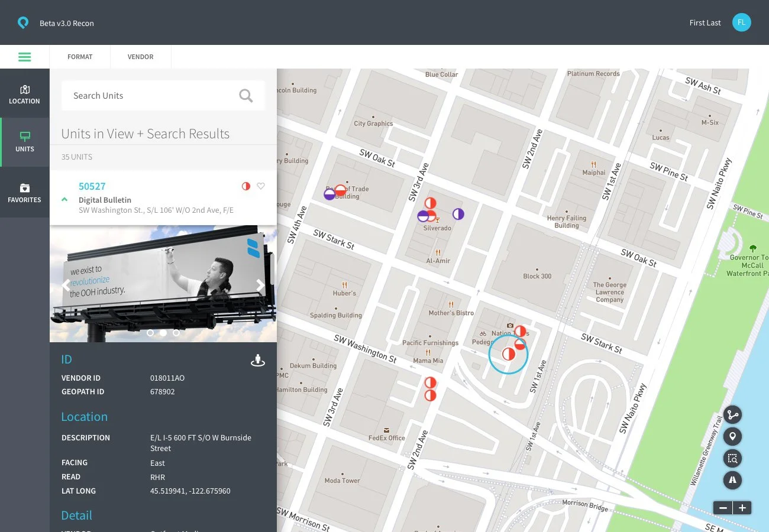Select third carousel dot
Screen dimensions: 769x532
176,333
